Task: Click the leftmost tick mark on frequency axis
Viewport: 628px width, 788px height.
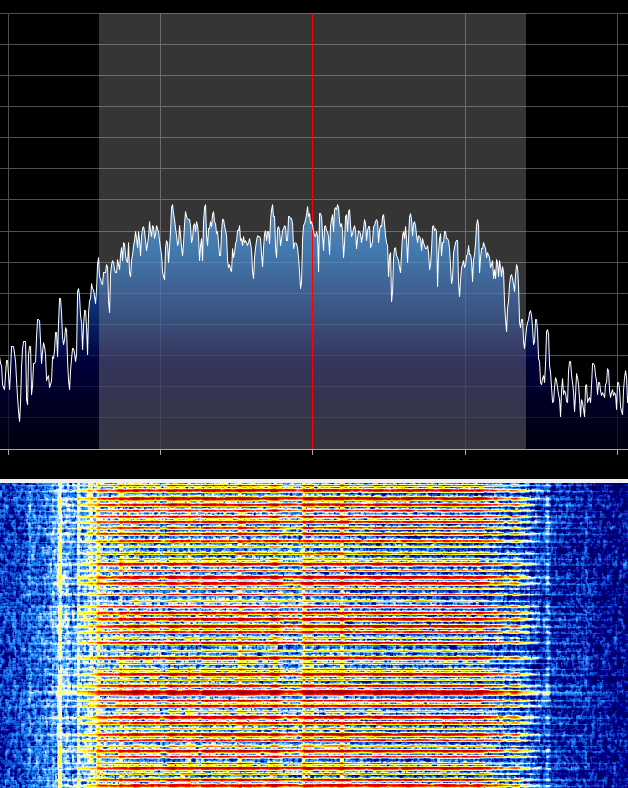Action: (x=8, y=452)
